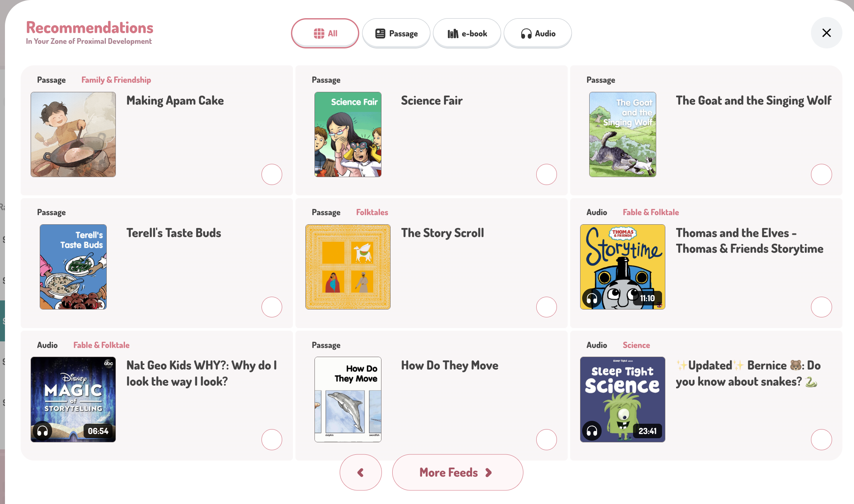Close the Recommendations panel with the X
The image size is (854, 504).
tap(826, 33)
